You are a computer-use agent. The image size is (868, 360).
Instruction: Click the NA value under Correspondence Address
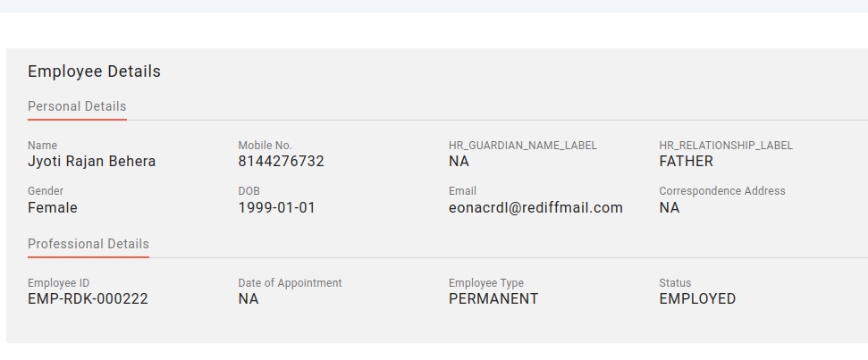(669, 208)
